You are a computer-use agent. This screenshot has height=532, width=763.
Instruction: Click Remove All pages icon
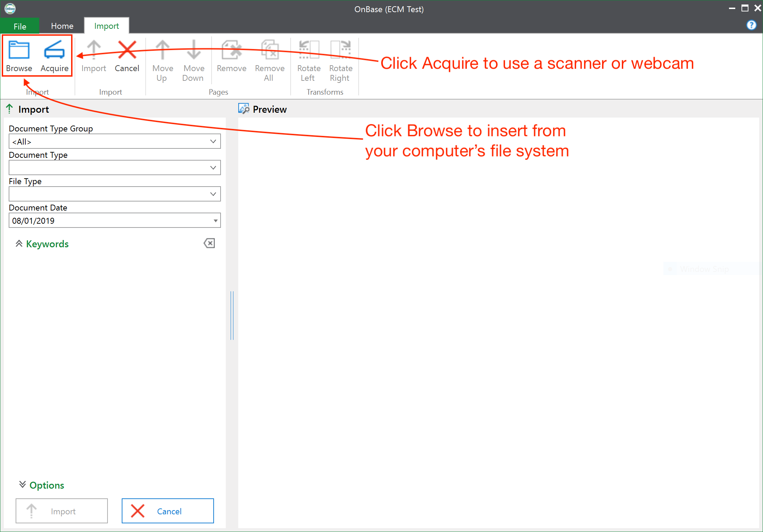270,50
